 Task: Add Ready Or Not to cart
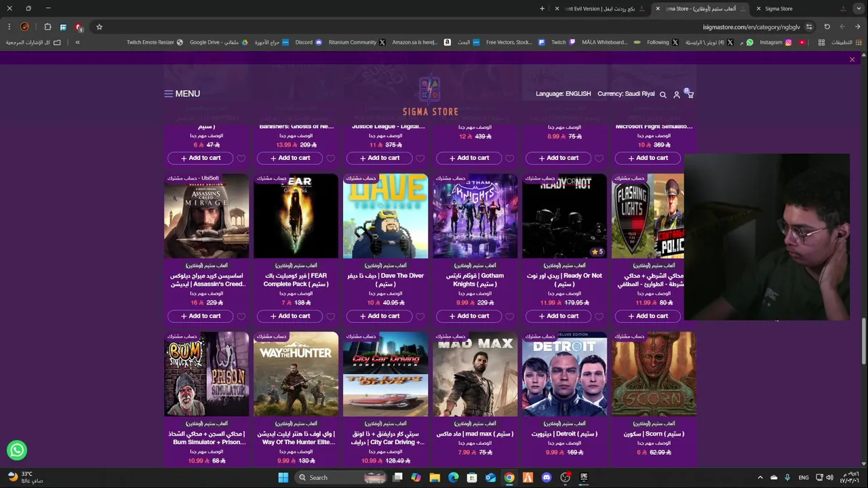559,316
